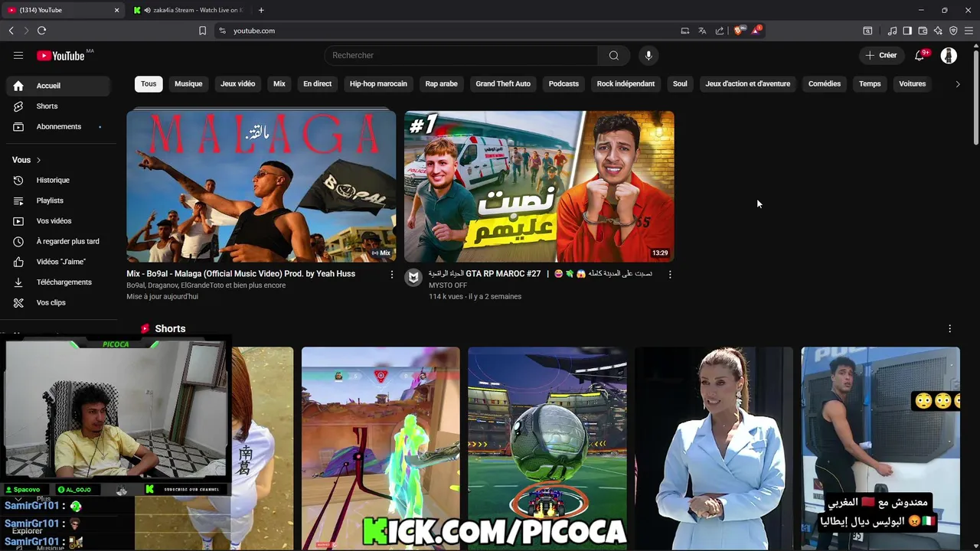The width and height of the screenshot is (980, 551).
Task: Start voice search with microphone icon
Action: click(x=648, y=55)
